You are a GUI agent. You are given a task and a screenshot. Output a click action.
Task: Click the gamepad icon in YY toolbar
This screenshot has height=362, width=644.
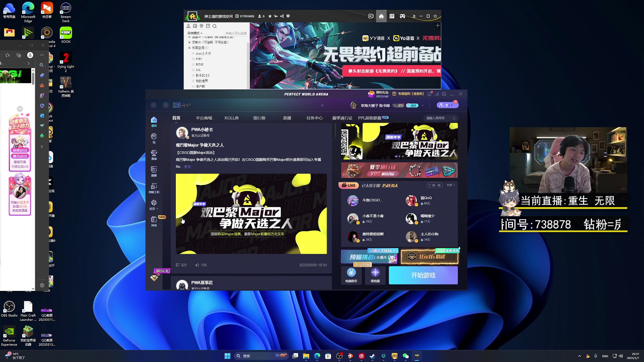(x=402, y=16)
